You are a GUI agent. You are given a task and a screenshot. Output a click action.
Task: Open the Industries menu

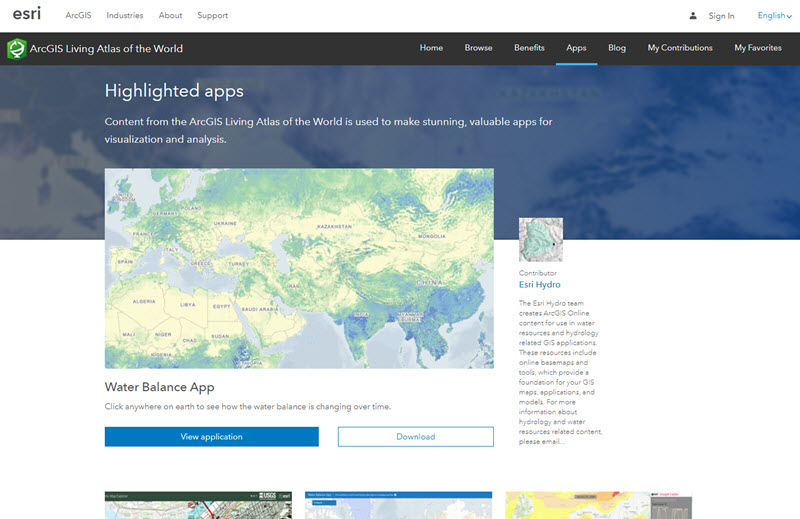tap(124, 15)
